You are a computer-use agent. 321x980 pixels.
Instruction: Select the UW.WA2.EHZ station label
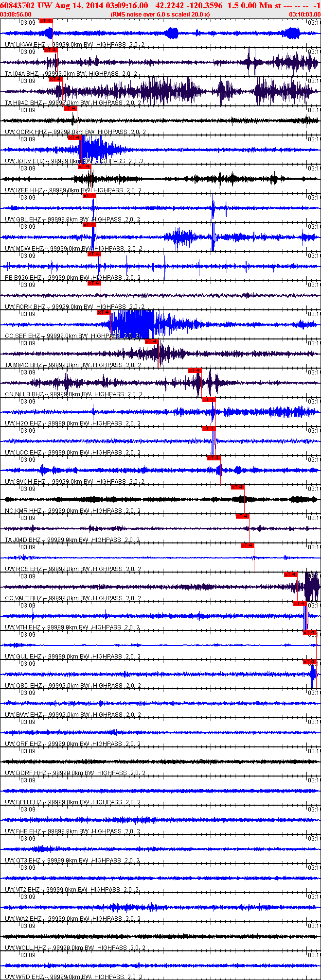23,919
